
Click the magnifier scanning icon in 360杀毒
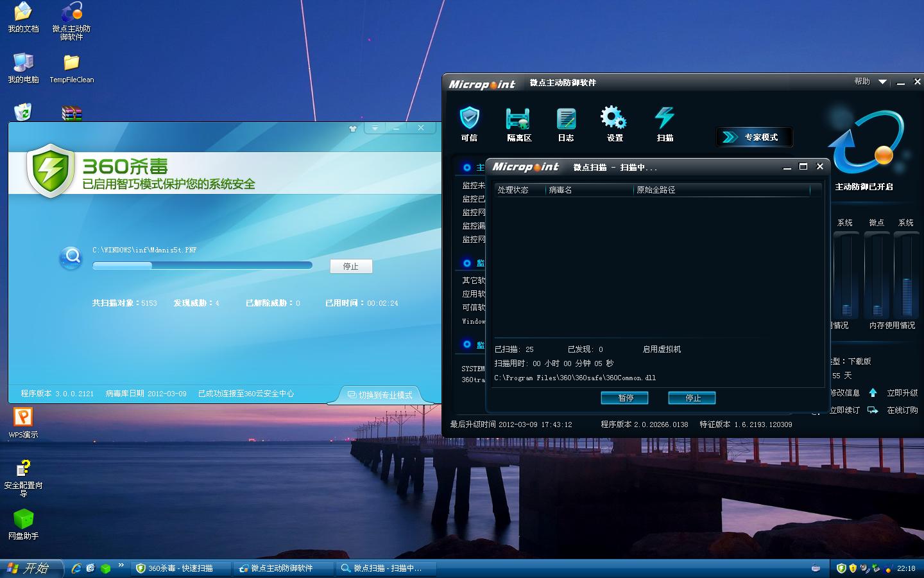(71, 258)
